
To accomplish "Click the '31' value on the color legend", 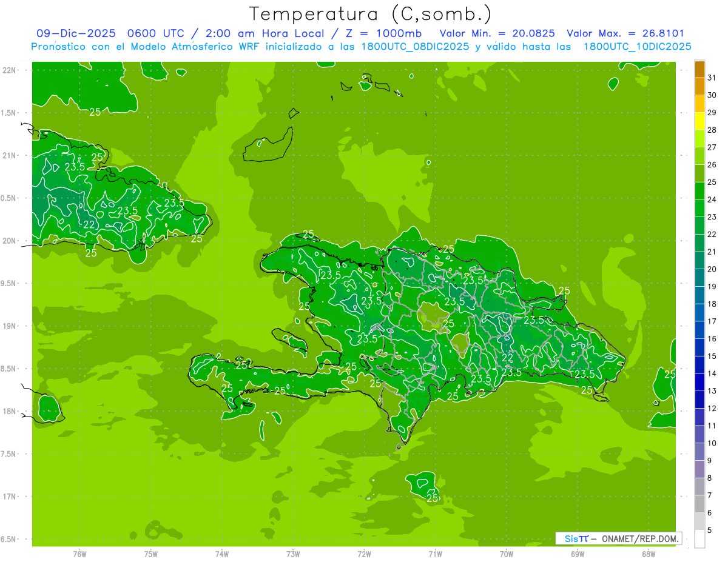I will [x=712, y=78].
